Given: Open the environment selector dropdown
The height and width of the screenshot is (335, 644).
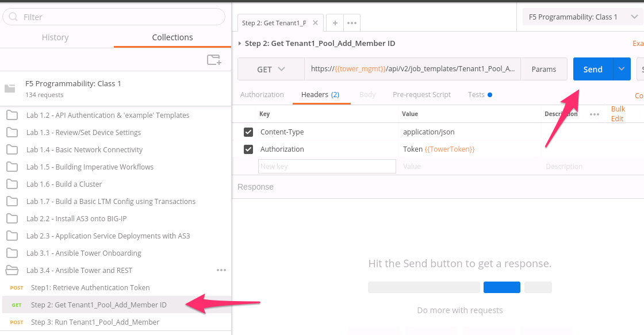Looking at the screenshot, I should coord(583,17).
